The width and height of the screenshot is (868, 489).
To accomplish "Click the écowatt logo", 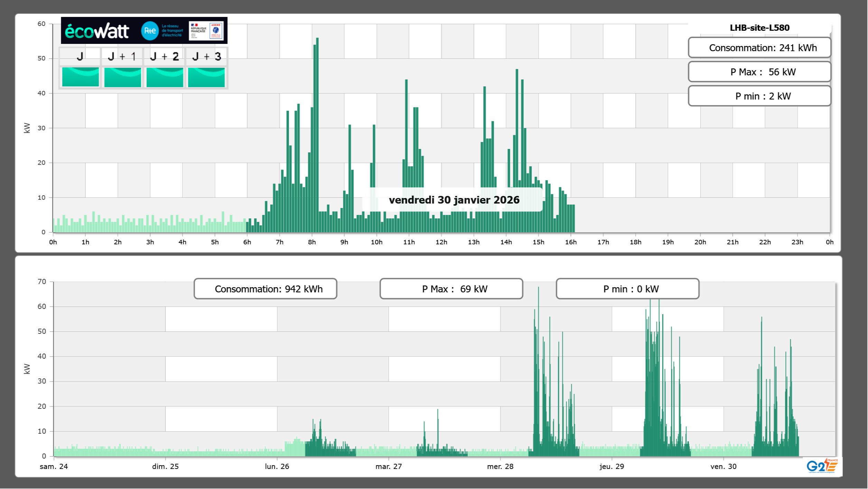I will coord(97,31).
